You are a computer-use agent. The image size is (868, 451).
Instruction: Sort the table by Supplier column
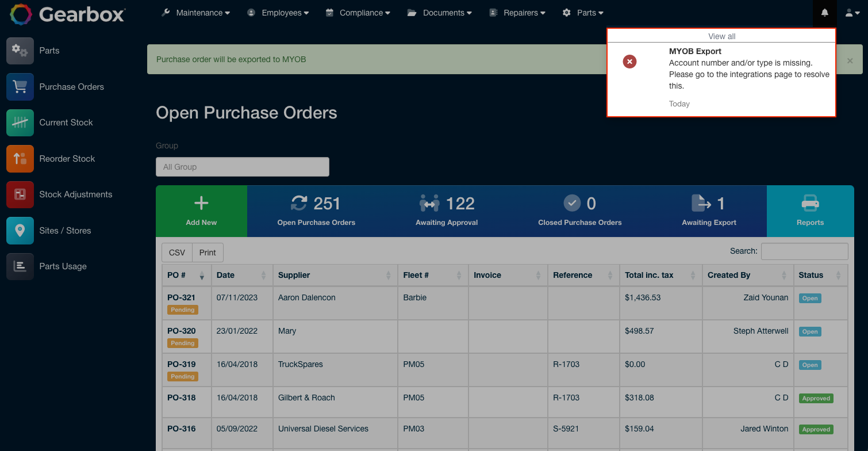pyautogui.click(x=294, y=275)
